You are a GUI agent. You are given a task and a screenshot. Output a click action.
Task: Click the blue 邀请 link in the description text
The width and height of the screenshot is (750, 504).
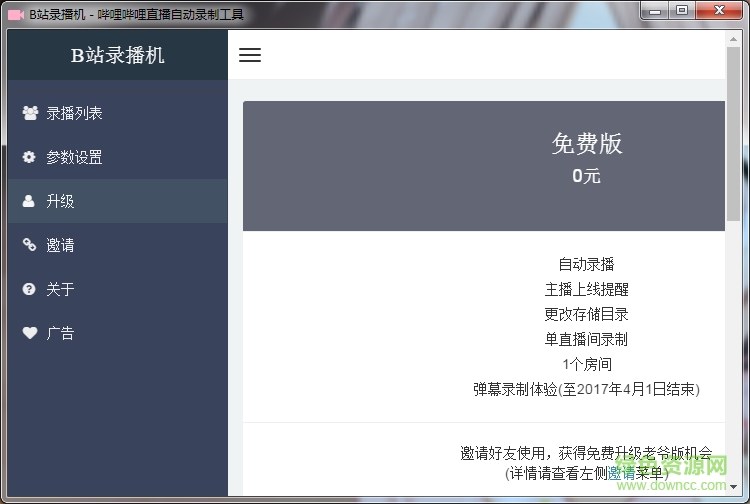point(621,472)
